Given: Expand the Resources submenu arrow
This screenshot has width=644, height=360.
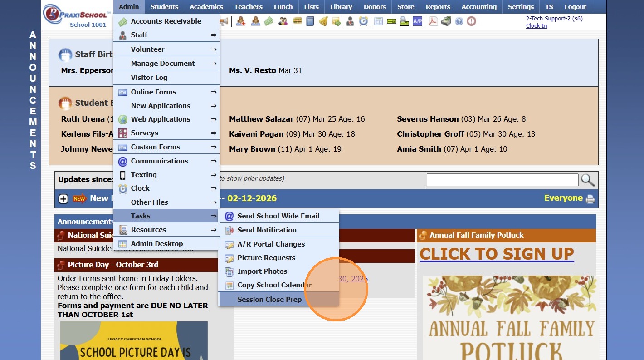Looking at the screenshot, I should [214, 230].
